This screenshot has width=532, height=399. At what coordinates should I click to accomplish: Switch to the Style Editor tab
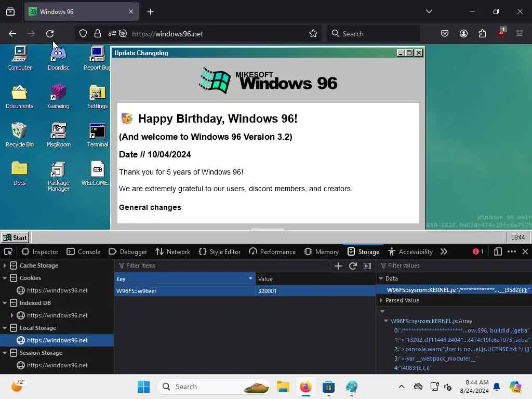pos(220,252)
